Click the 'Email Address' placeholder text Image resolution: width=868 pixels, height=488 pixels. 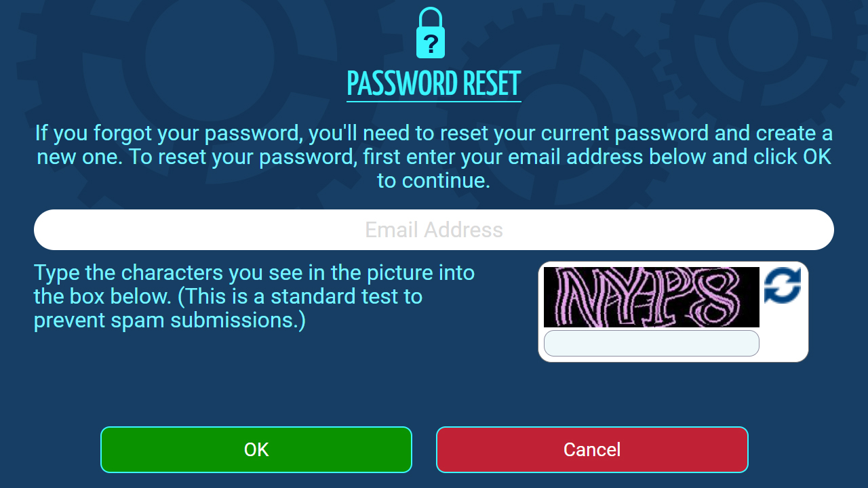tap(434, 230)
